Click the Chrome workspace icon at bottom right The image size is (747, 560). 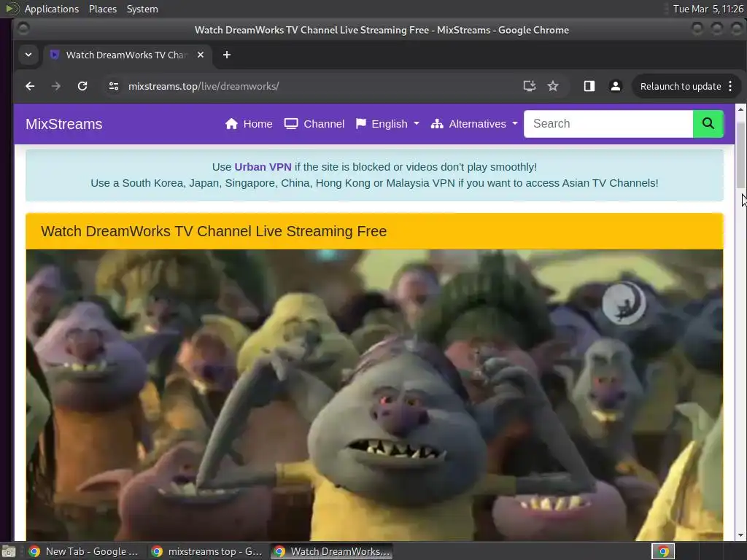(x=662, y=551)
